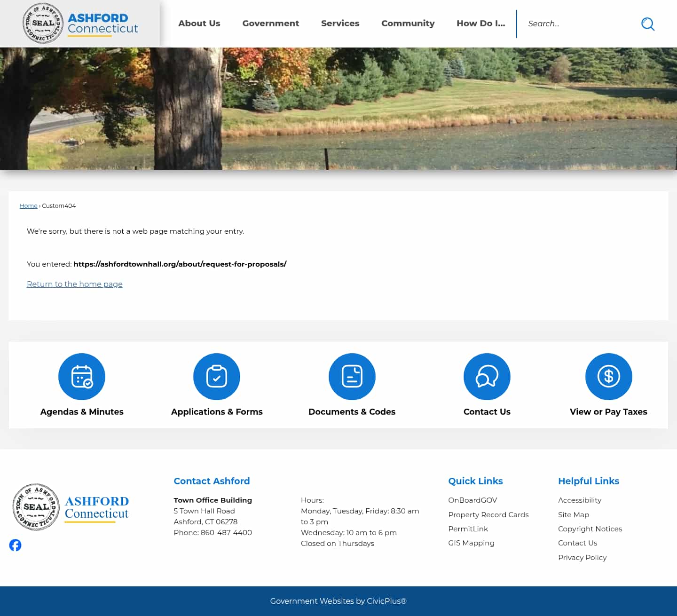Visit Ashford's Facebook page via footer icon
This screenshot has height=616, width=677.
pyautogui.click(x=15, y=545)
